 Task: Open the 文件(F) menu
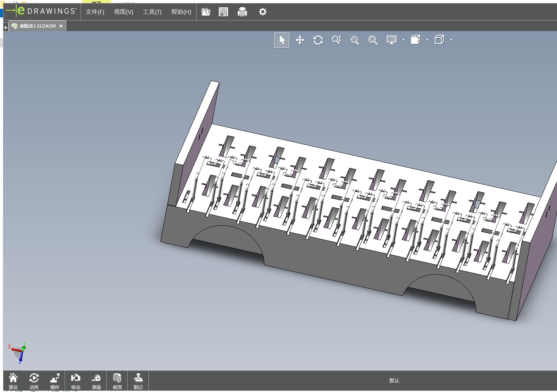(95, 12)
